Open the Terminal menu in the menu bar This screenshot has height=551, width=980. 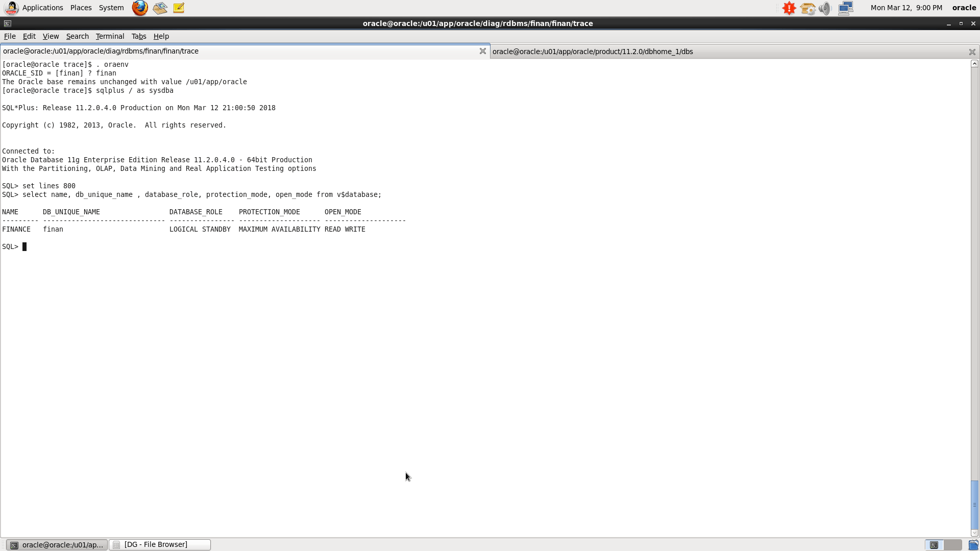[x=110, y=36]
